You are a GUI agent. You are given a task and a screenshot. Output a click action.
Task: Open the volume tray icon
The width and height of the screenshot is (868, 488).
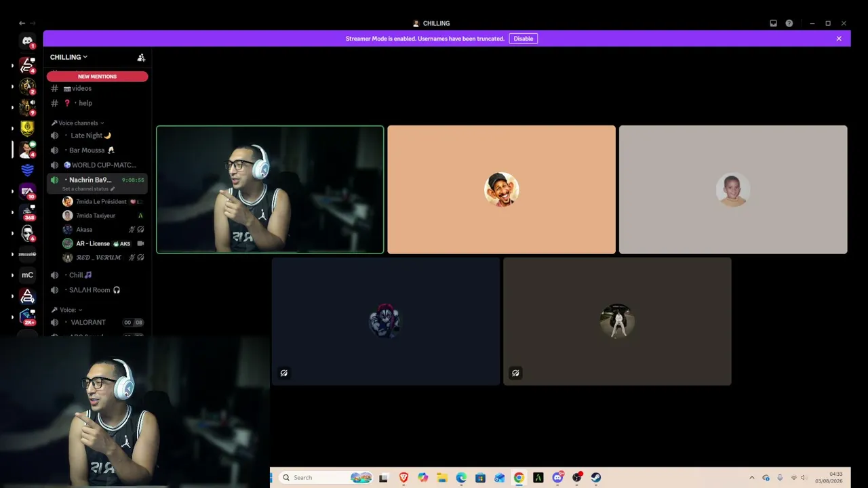click(803, 478)
